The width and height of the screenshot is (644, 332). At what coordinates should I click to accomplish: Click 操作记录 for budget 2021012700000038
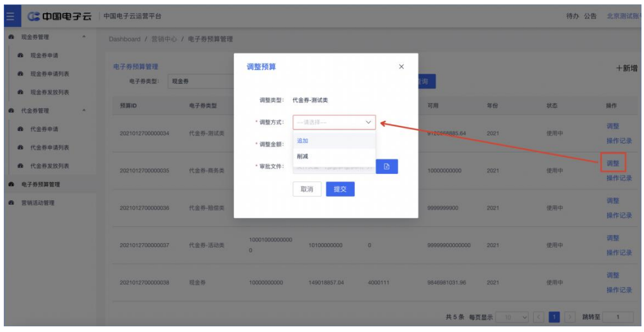click(x=619, y=290)
